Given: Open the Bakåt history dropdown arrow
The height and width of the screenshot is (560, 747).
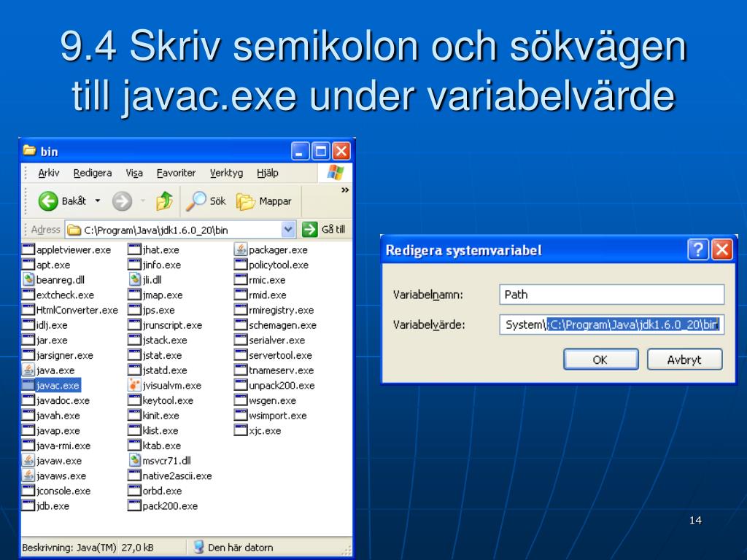Looking at the screenshot, I should pos(98,201).
